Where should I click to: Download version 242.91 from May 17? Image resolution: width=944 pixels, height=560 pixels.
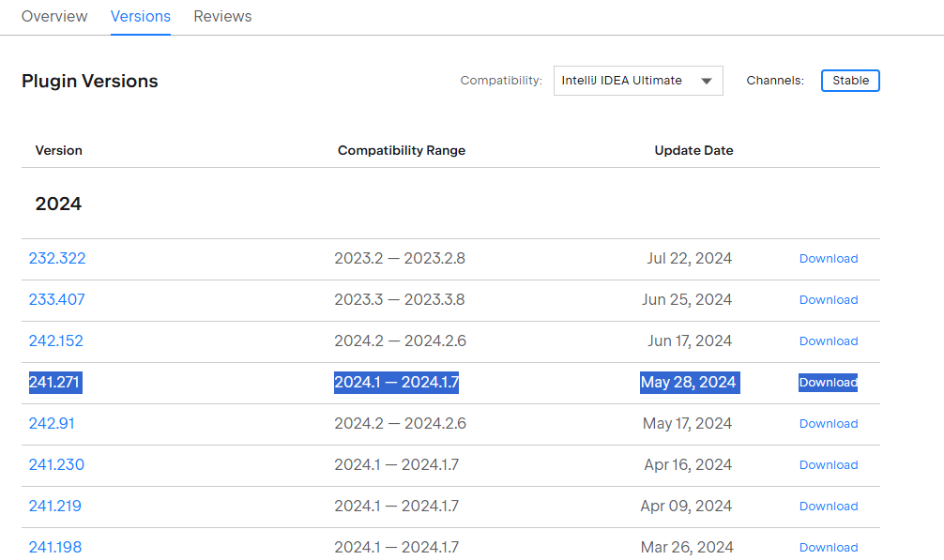[x=829, y=424]
